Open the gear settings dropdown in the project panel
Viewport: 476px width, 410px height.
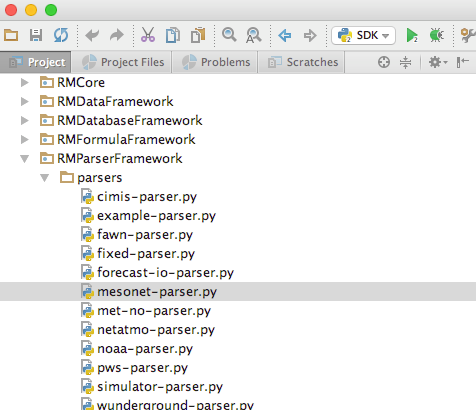pyautogui.click(x=438, y=62)
